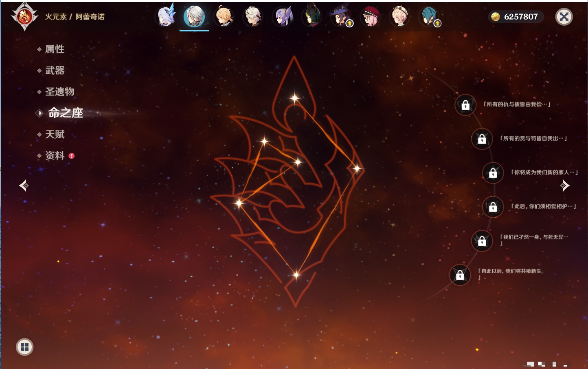Open the 资料 profile menu
The width and height of the screenshot is (588, 369).
click(55, 155)
